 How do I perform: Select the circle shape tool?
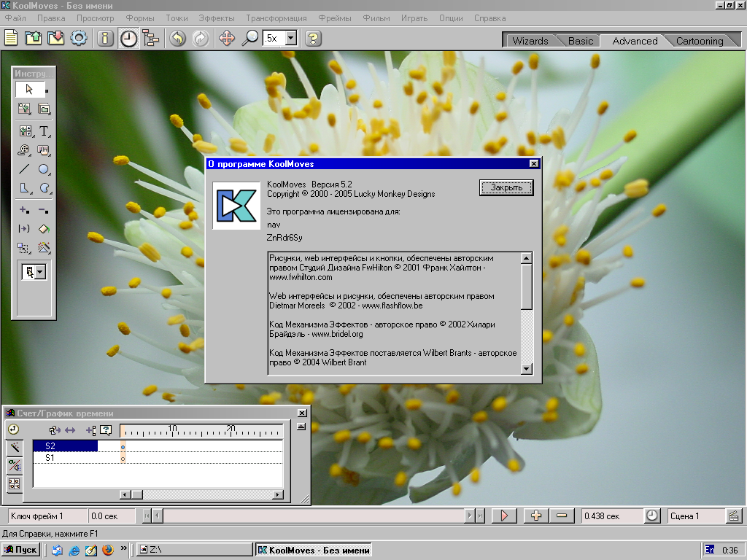click(x=44, y=169)
